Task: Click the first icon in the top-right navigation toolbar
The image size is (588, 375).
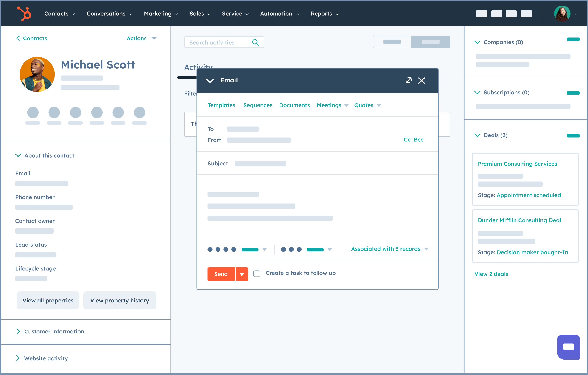Action: (481, 14)
